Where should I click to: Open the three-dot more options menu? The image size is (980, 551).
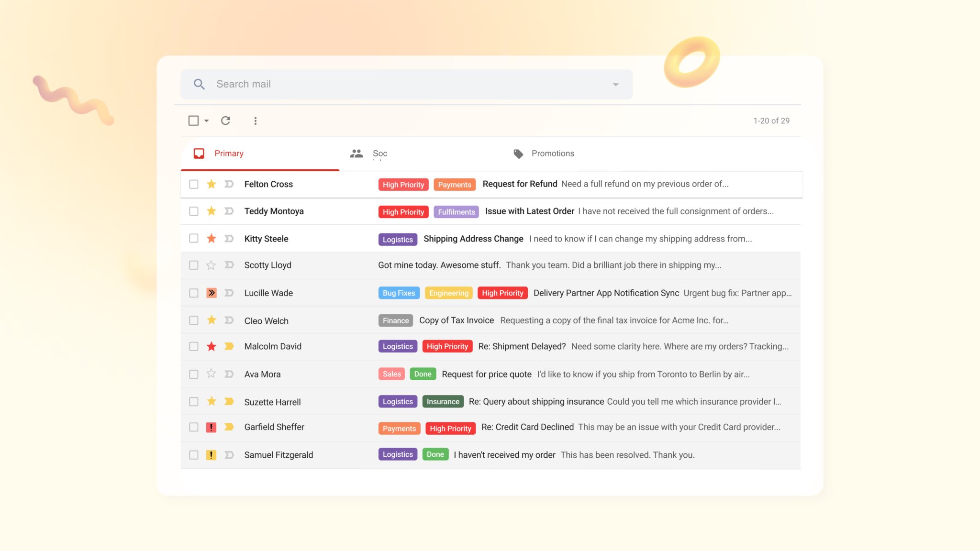pyautogui.click(x=256, y=121)
